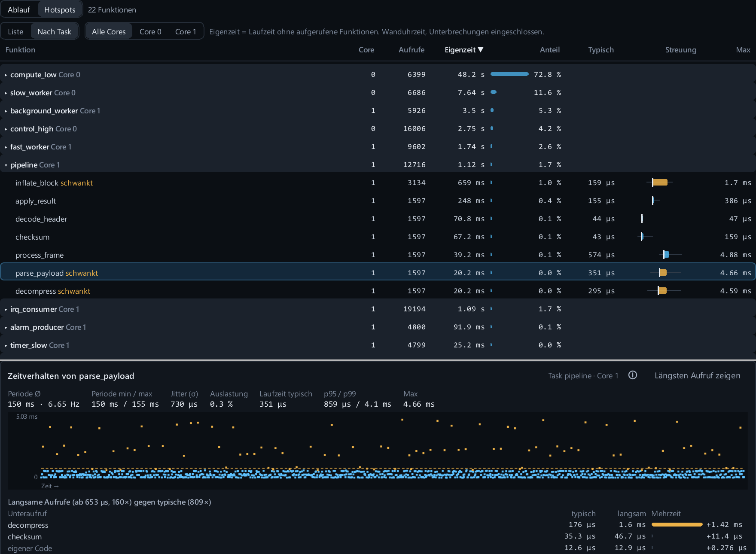Filter to Core 0 only
The image size is (756, 554).
pos(150,32)
